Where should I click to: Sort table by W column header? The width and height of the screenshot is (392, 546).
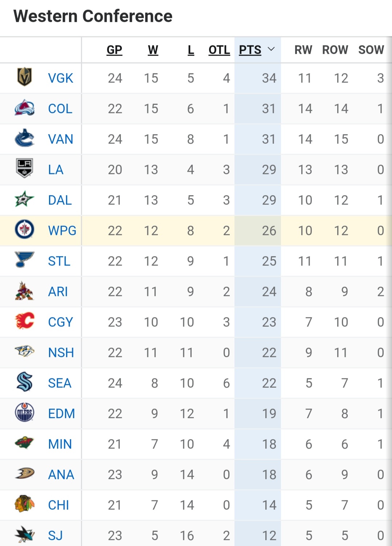153,50
